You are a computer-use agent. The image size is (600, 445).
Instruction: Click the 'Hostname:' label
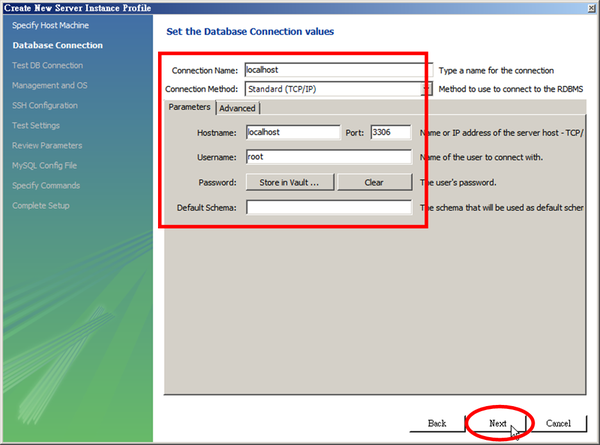click(x=217, y=133)
